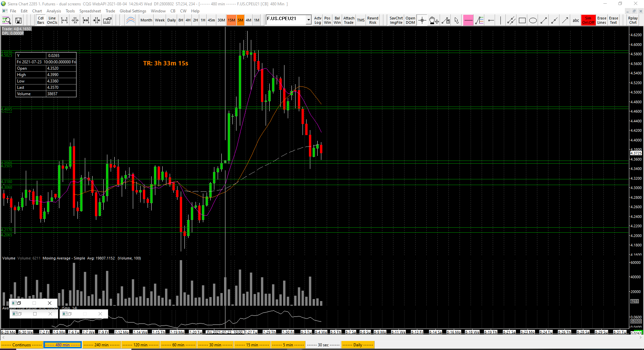The image size is (644, 350).
Task: Click the Rplay Chrt button
Action: [x=633, y=20]
